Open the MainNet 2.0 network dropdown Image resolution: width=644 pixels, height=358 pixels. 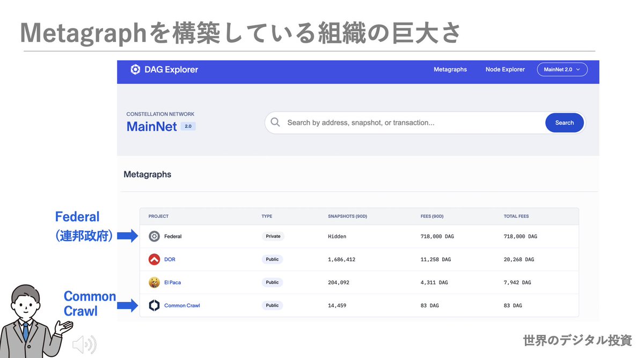(562, 69)
